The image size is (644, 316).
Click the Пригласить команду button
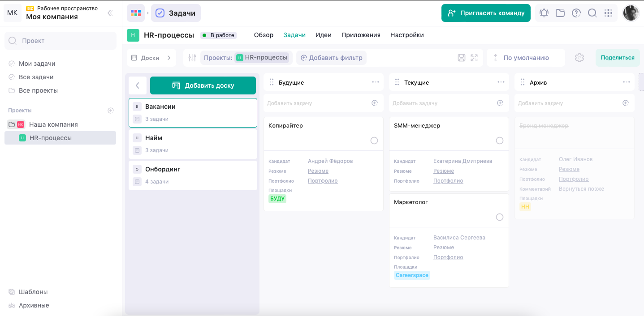[x=486, y=13]
